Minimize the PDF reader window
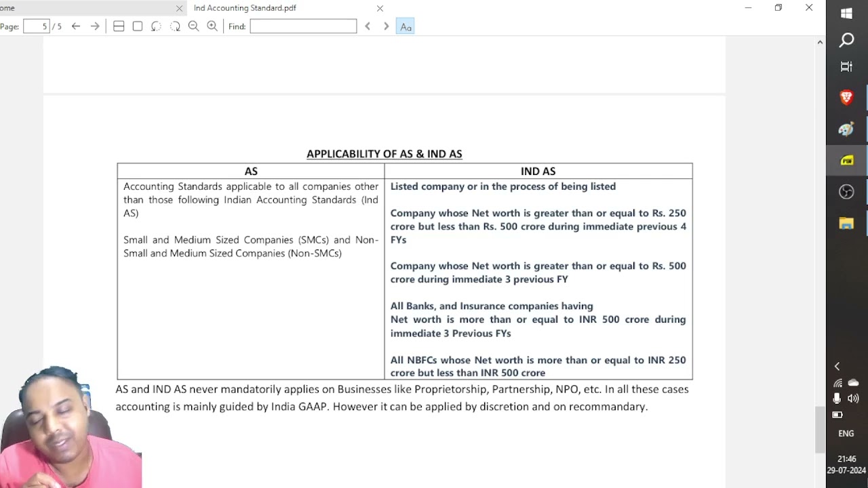The image size is (868, 488). pos(748,8)
